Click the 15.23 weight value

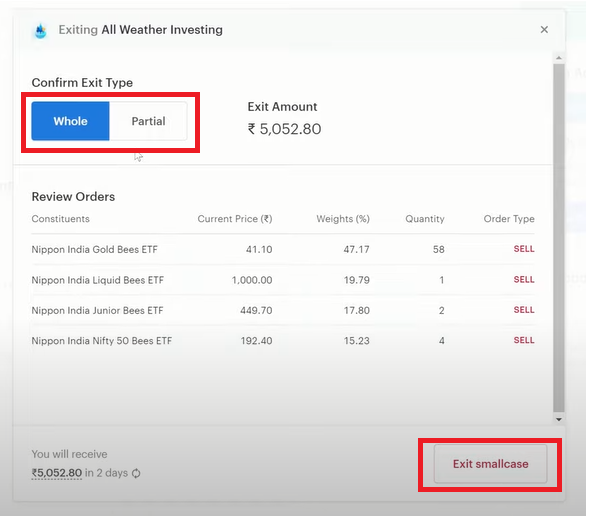(x=356, y=341)
